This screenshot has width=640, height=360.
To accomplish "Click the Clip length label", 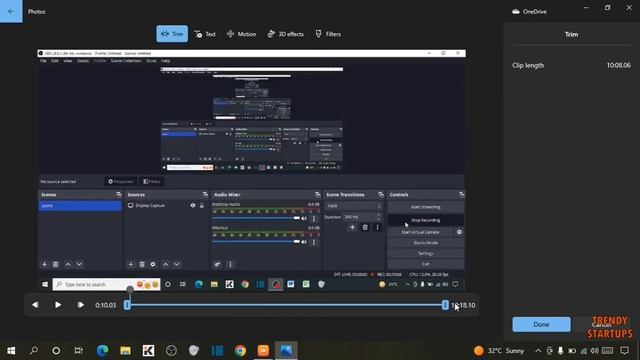I will 528,65.
